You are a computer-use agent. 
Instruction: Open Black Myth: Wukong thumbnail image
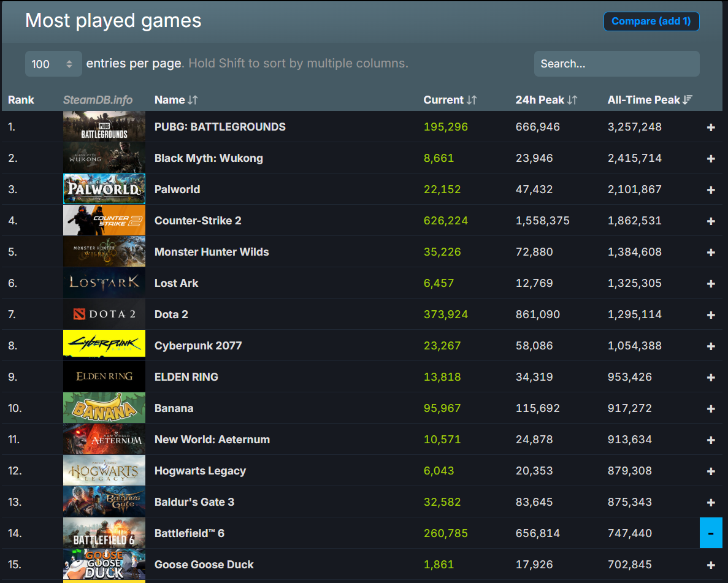[104, 158]
